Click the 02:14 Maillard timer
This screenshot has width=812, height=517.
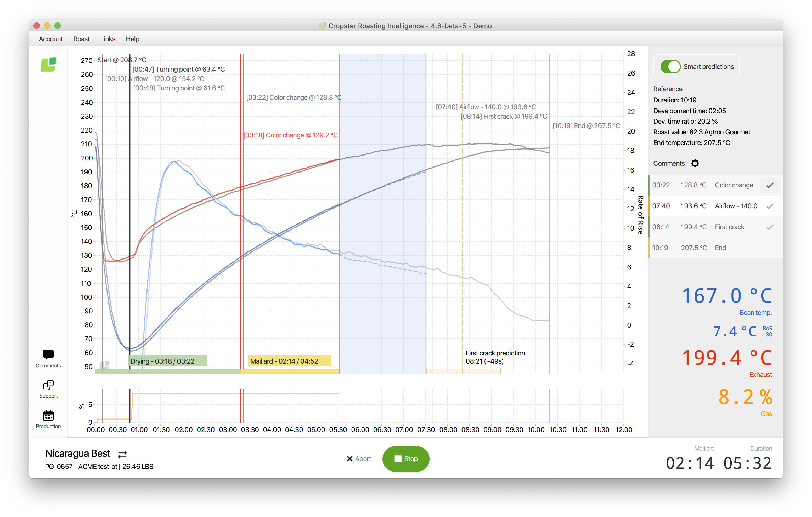click(690, 463)
